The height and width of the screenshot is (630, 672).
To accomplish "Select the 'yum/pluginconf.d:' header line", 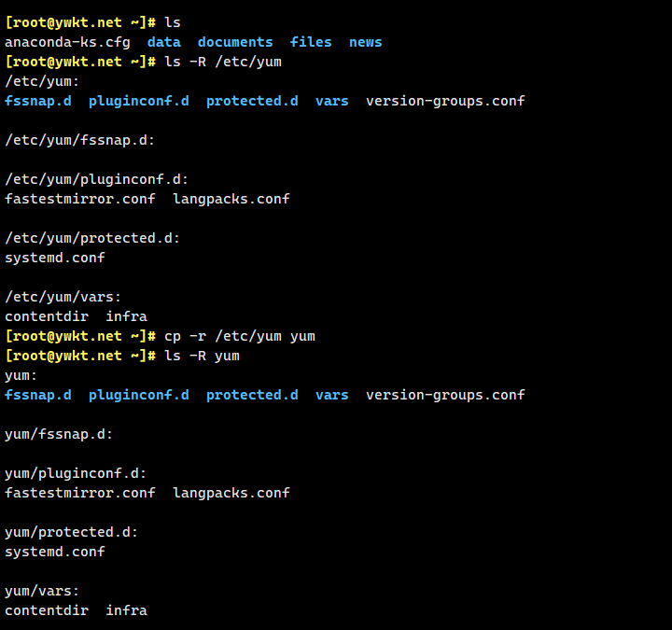I will point(76,473).
